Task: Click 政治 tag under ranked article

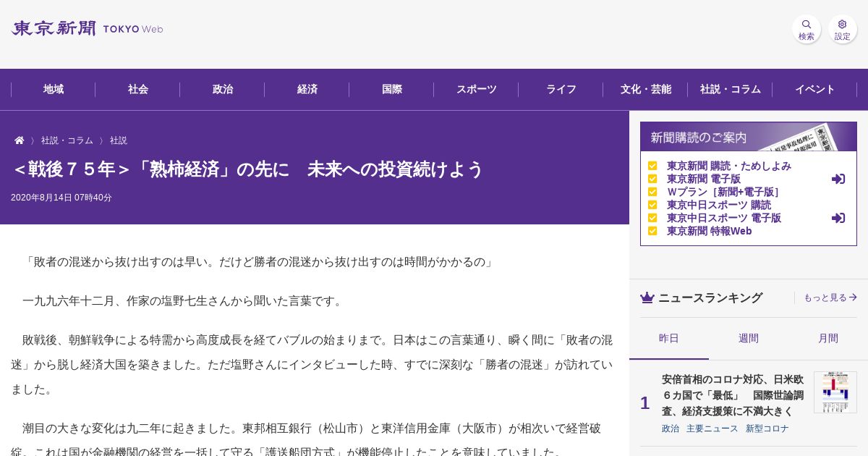Action: (671, 428)
